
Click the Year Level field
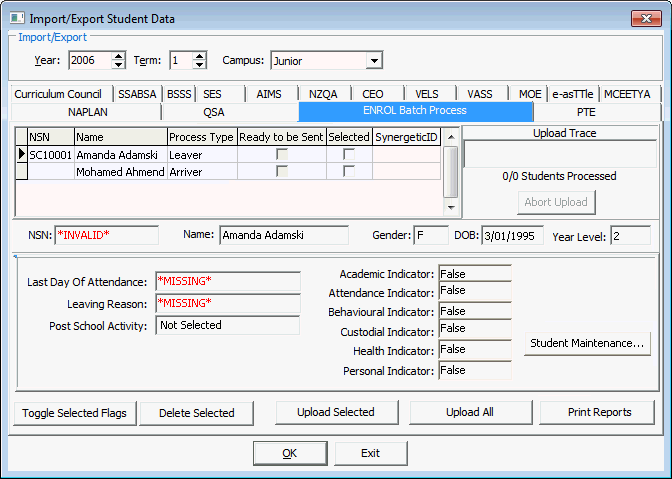(630, 235)
